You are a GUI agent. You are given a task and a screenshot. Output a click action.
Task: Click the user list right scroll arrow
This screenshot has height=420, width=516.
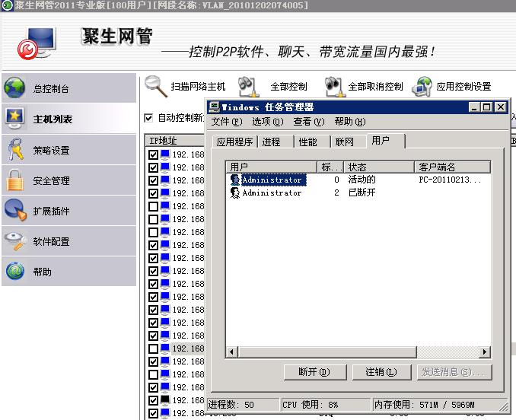coord(484,352)
